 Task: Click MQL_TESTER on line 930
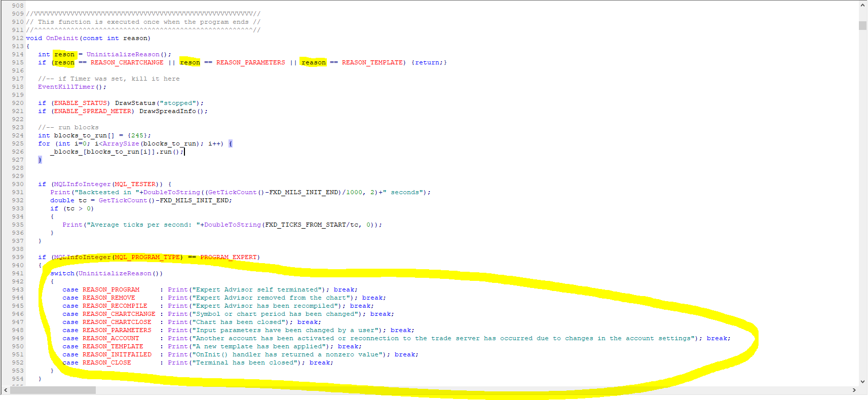coord(135,184)
